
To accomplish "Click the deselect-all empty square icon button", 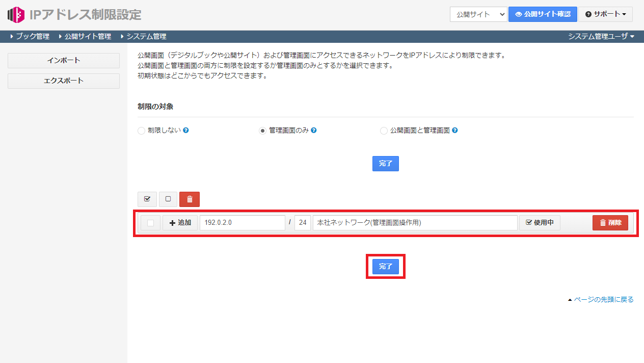I will pyautogui.click(x=168, y=199).
